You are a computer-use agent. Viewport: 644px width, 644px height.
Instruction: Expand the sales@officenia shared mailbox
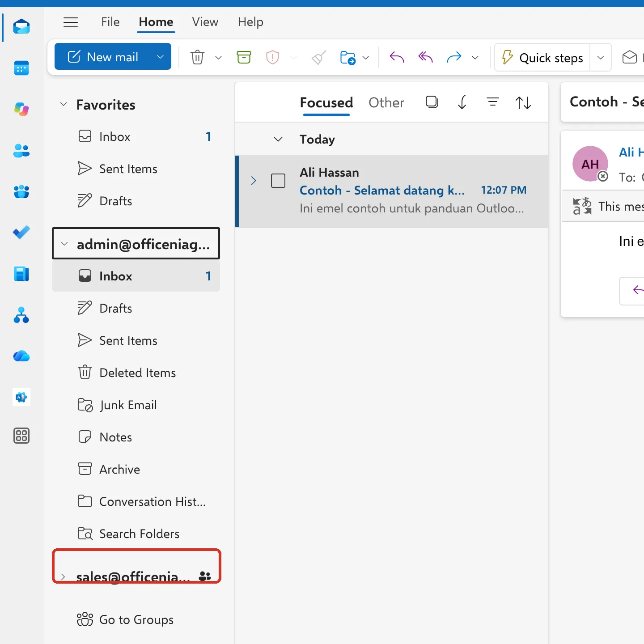click(63, 576)
